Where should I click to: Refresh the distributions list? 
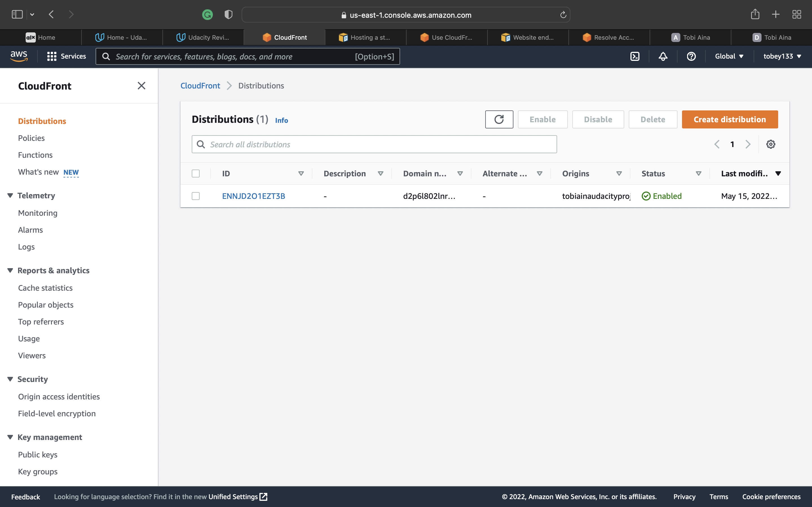(499, 119)
